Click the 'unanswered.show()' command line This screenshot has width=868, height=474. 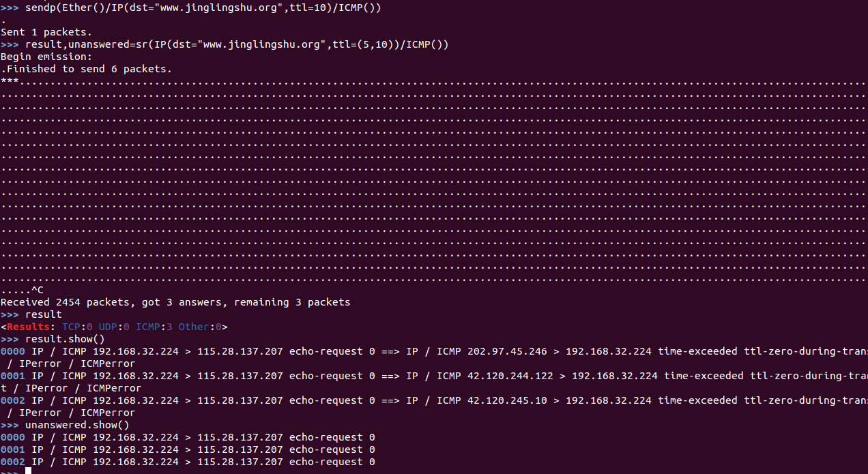[66, 425]
